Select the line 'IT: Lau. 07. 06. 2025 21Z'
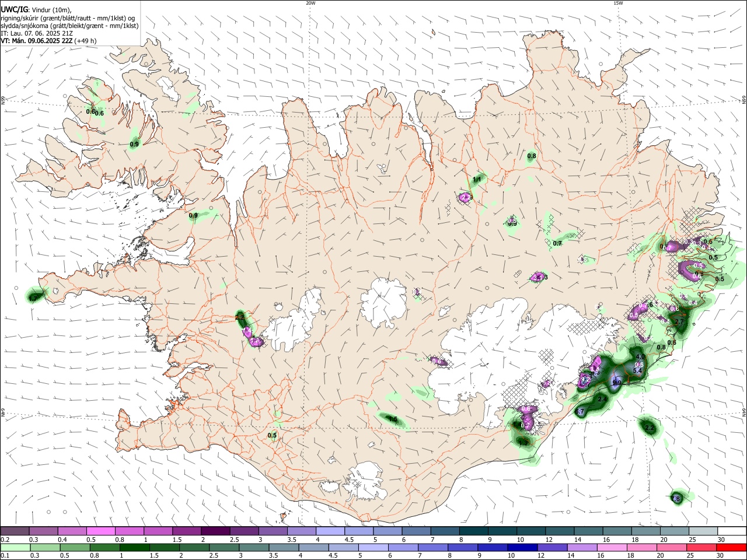 [37, 33]
